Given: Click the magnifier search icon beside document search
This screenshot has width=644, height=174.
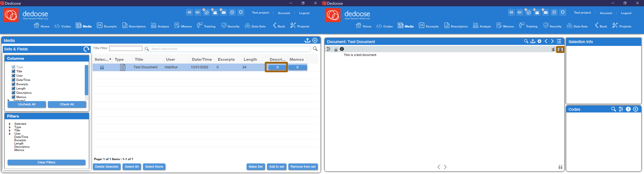Looking at the screenshot, I should point(315,49).
